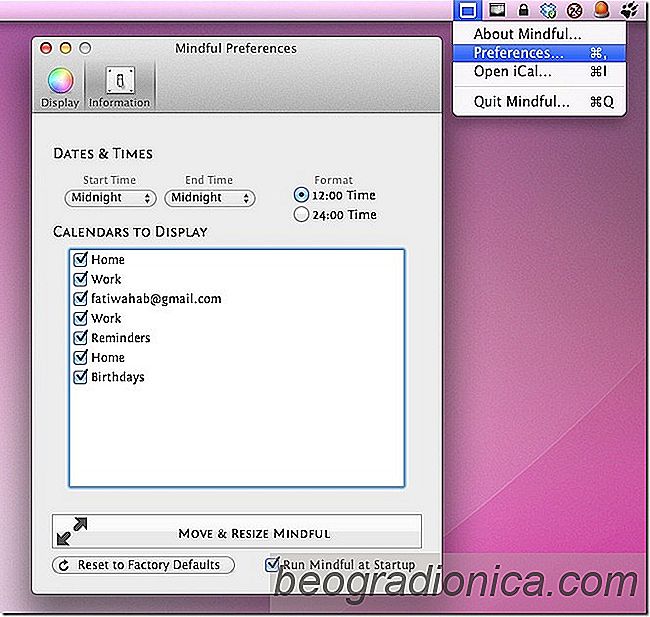Toggle the second Work calendar checkbox
Image resolution: width=650 pixels, height=617 pixels.
pyautogui.click(x=80, y=318)
